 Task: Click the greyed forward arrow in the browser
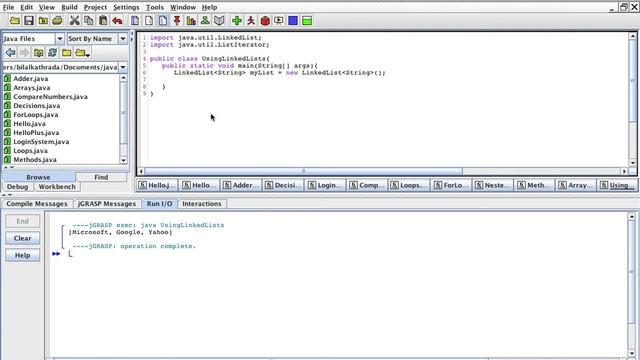click(x=24, y=53)
